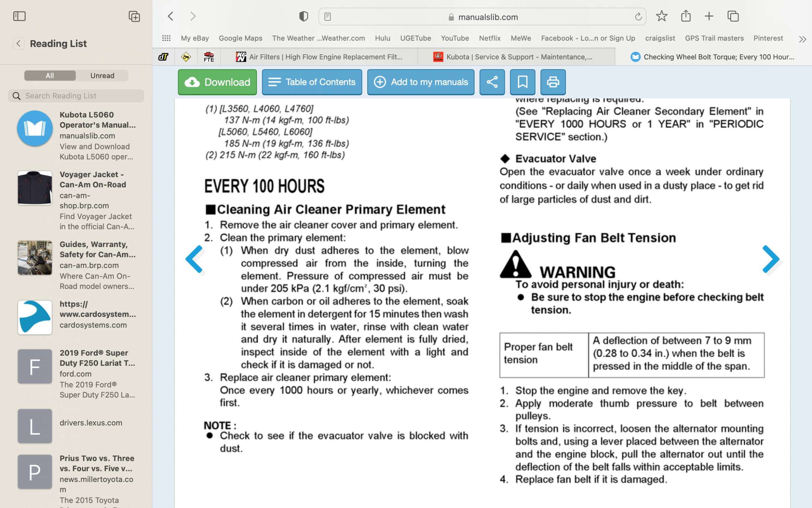Open Hulu bookmark

(382, 38)
